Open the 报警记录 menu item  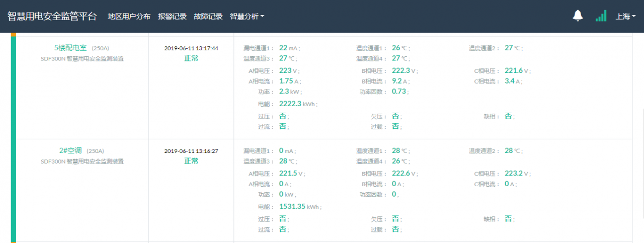pos(172,16)
